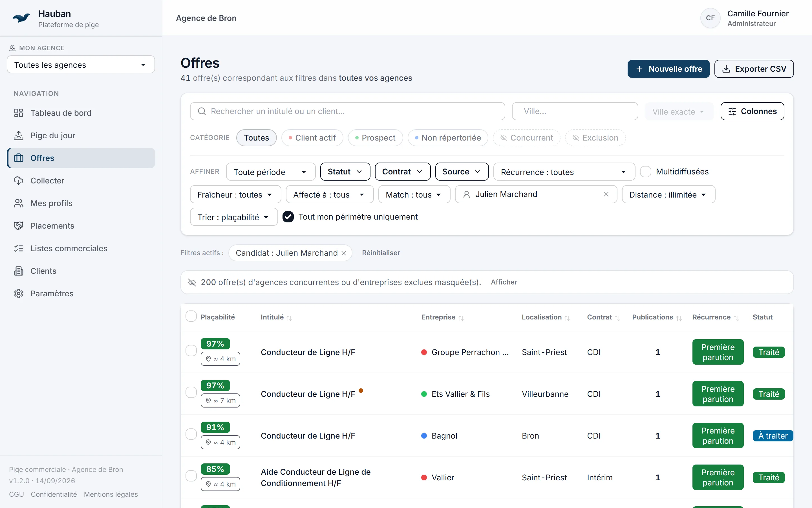The height and width of the screenshot is (508, 812).
Task: Click the Pige du jour icon
Action: click(x=18, y=135)
